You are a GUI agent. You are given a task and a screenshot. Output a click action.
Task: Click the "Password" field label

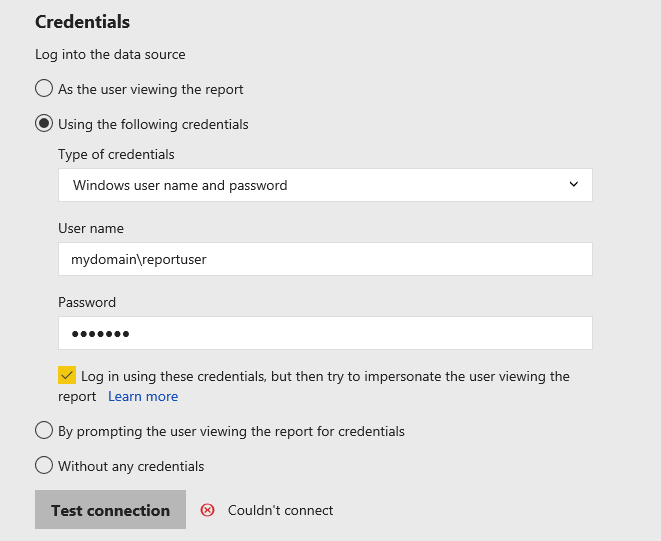click(87, 302)
